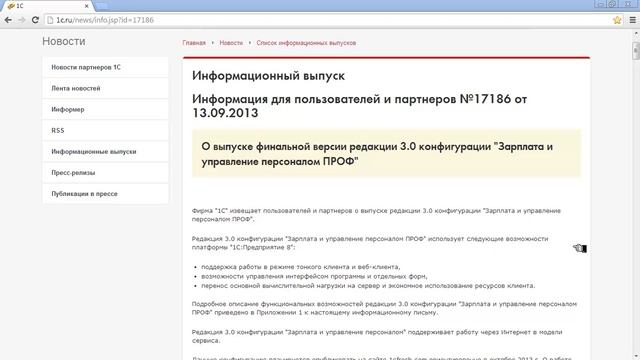
Task: Open a new tab next to the 1C tab
Action: coord(102,6)
